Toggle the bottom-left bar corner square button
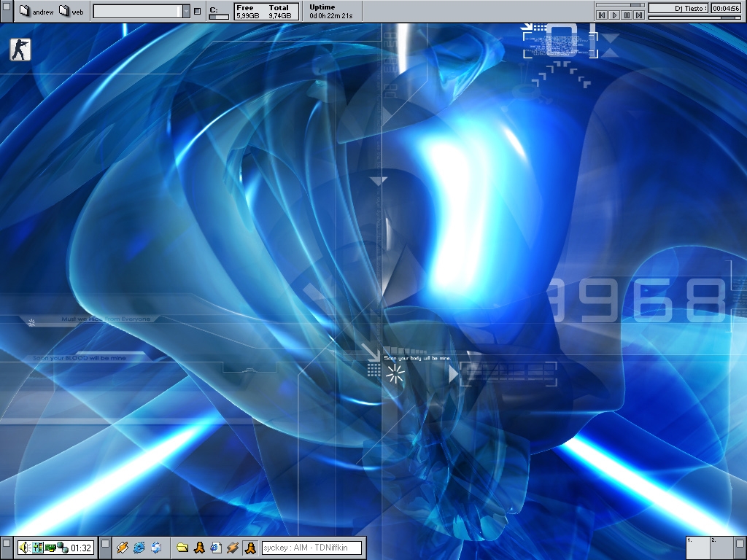 [x=7, y=543]
